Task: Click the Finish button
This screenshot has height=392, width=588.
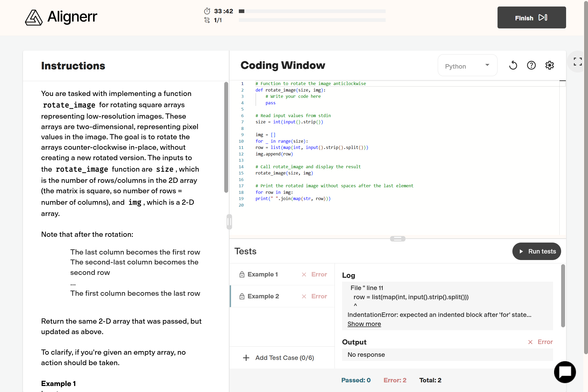Action: 531,17
